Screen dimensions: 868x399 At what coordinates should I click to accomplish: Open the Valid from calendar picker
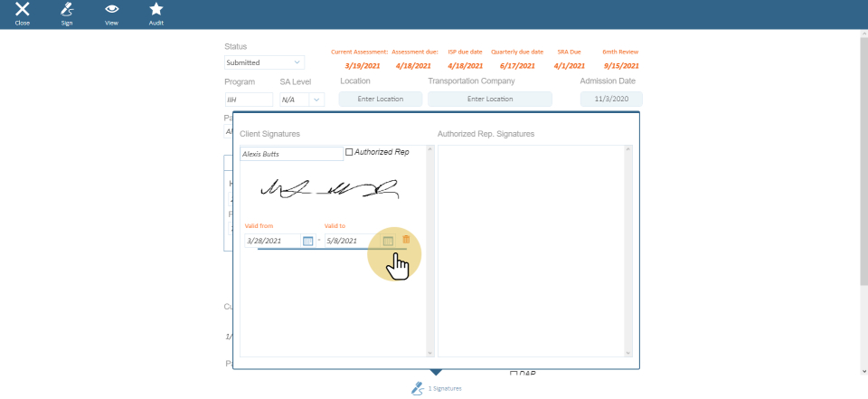307,241
